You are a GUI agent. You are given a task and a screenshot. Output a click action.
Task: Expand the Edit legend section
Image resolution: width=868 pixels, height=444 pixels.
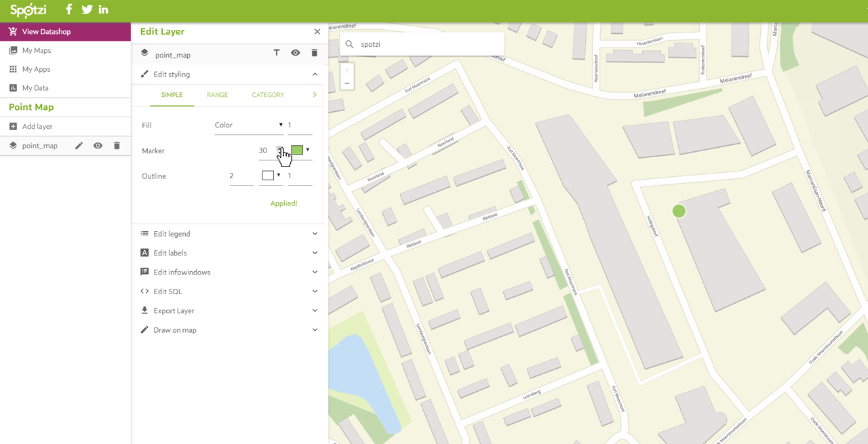(x=229, y=234)
